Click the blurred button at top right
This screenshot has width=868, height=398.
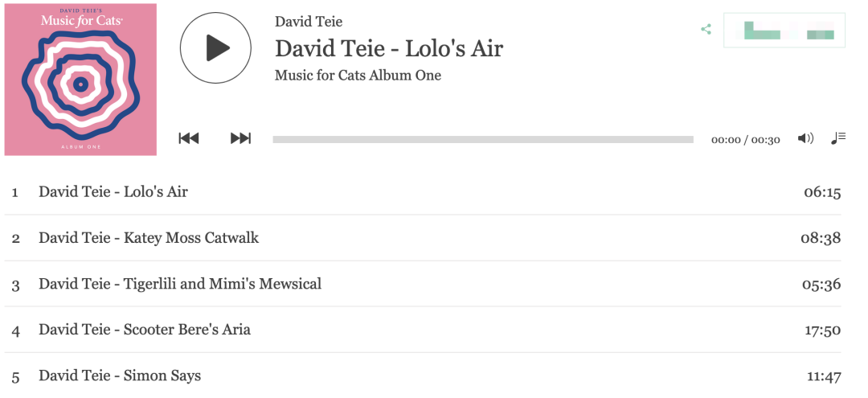coord(784,31)
